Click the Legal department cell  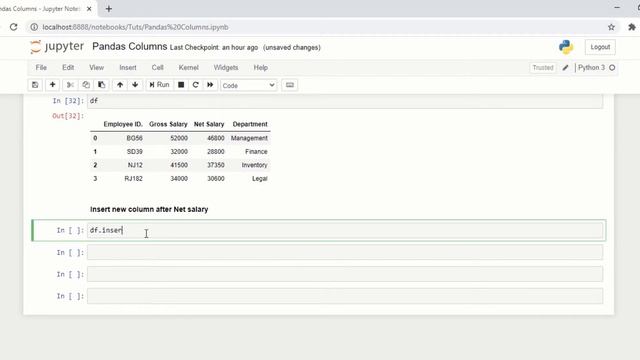coord(260,178)
